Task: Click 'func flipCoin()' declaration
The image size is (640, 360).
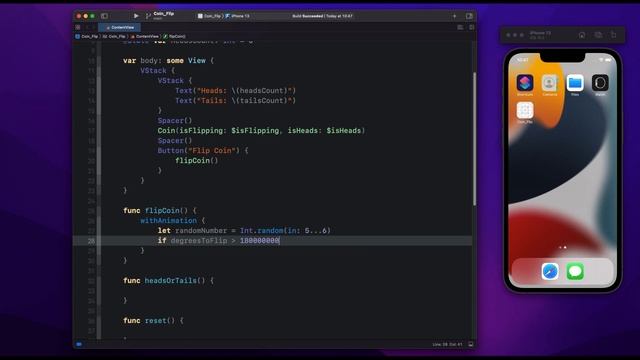Action: click(x=160, y=211)
